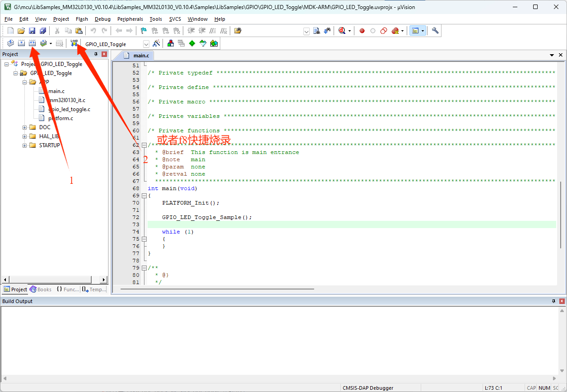Select gpio_led_toggle.c in the project tree
567x392 pixels.
click(69, 109)
